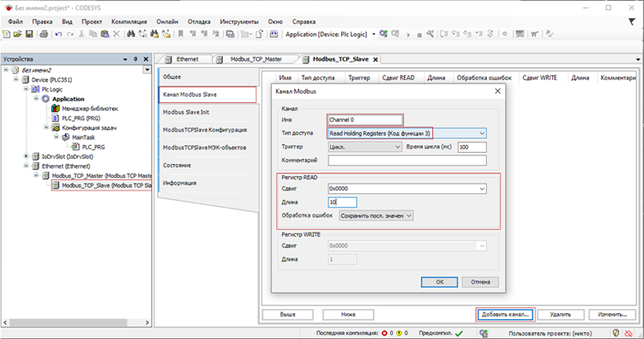Viewport: 644px width, 339px height.
Task: Click the Delete X toolbar icon
Action: pos(117,34)
